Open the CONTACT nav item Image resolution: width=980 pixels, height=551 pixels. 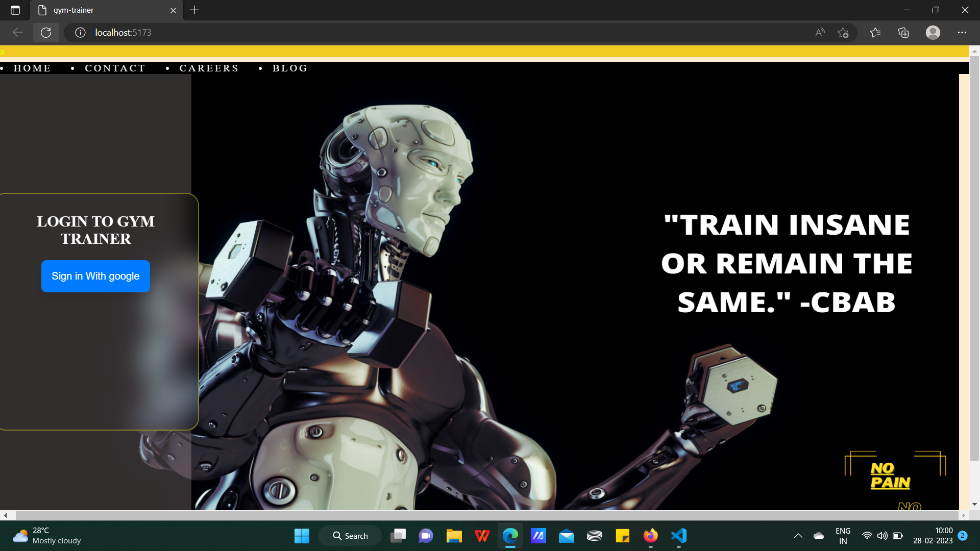coord(115,68)
